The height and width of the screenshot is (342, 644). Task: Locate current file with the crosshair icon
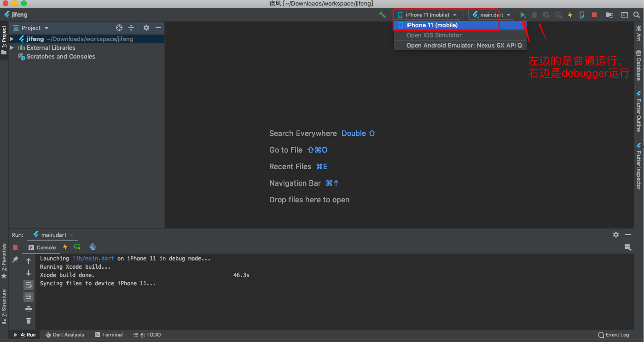(119, 28)
